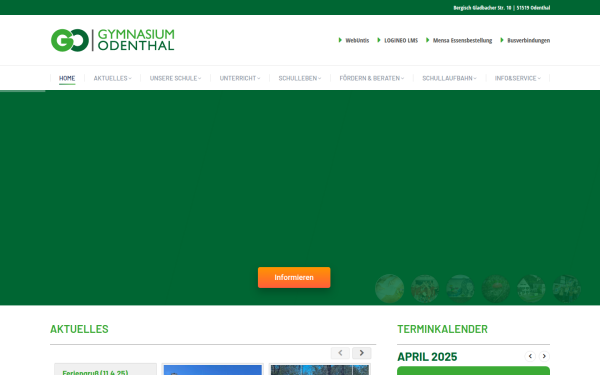Screen dimensions: 600x375
Task: Click the Gymnasium Odenthal logo
Action: tap(112, 40)
